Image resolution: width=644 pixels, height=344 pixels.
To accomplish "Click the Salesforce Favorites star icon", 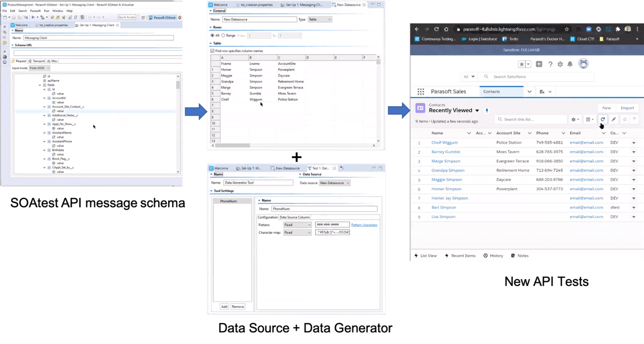I will 522,64.
